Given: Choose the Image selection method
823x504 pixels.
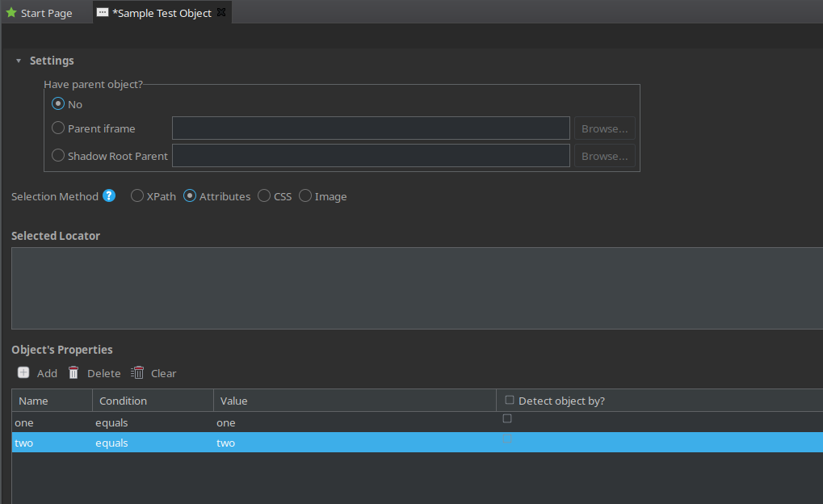Looking at the screenshot, I should pyautogui.click(x=305, y=195).
